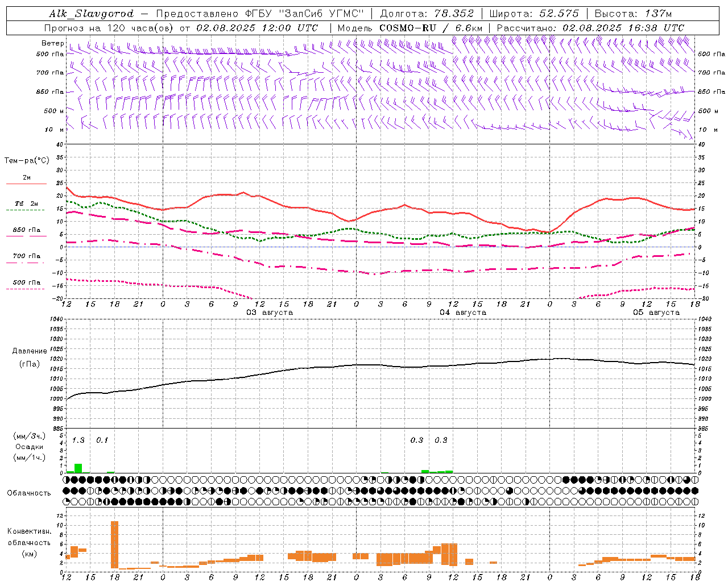Click the computed time Рассчитано: 02.08.2025 16:38 UTC
Image resolution: width=728 pixels, height=582 pixels.
[590, 28]
